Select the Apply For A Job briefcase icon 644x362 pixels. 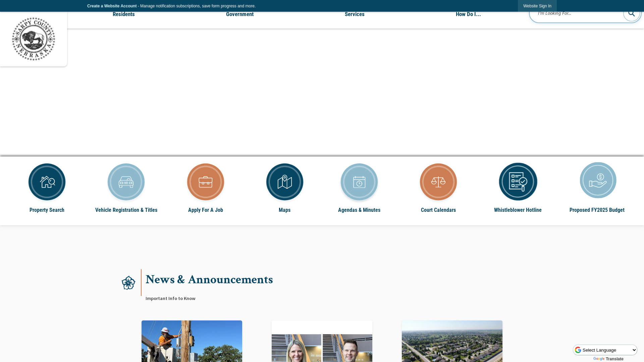coord(206,182)
